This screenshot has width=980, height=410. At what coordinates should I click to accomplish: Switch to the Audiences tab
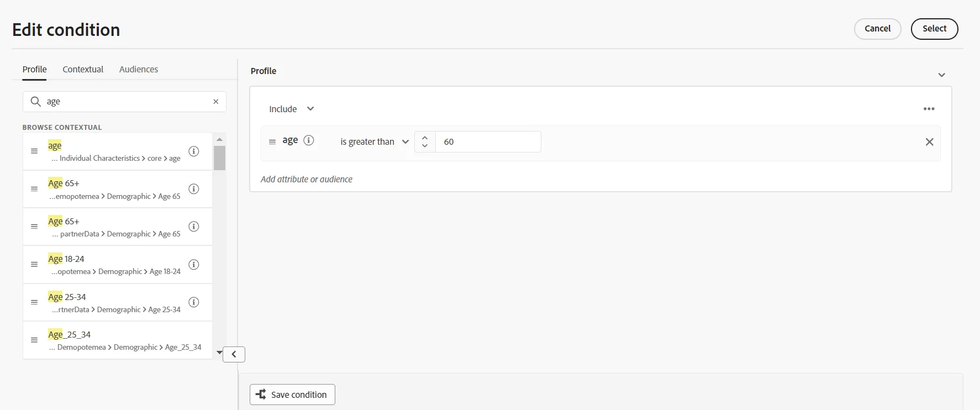[x=139, y=70]
